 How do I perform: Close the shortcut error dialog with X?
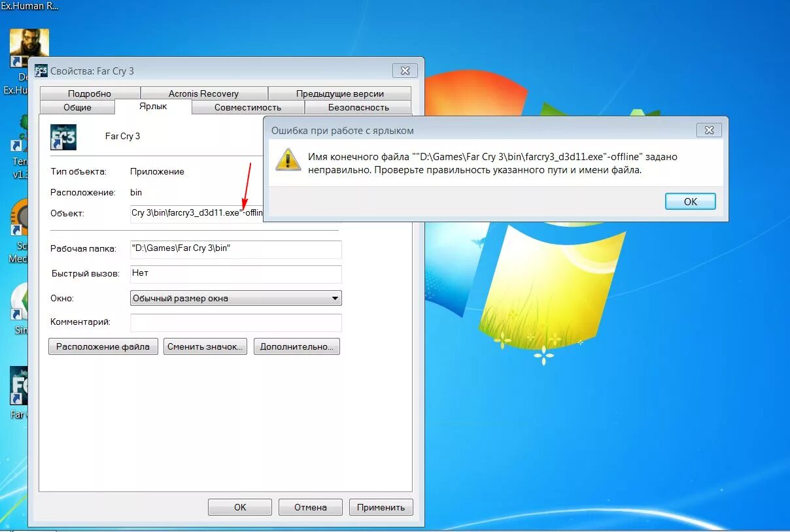coord(709,130)
